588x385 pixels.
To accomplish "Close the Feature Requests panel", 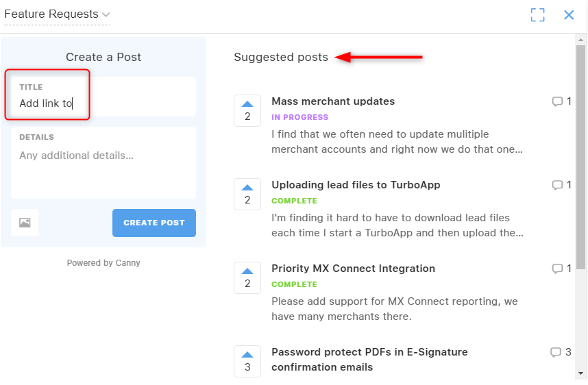I will point(569,15).
